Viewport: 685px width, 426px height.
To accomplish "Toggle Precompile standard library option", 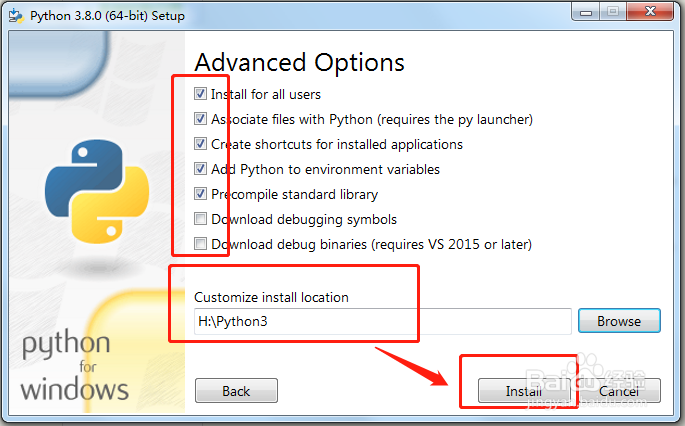I will 202,194.
